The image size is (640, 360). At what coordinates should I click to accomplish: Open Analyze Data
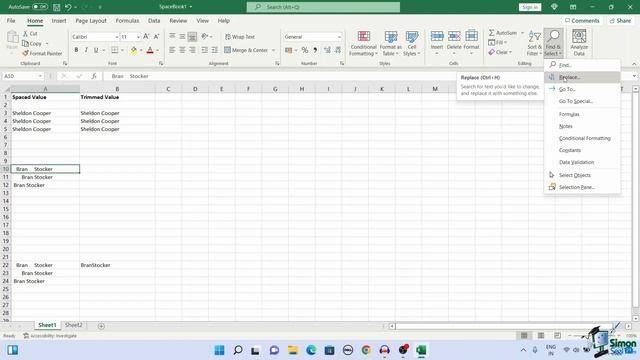point(579,42)
